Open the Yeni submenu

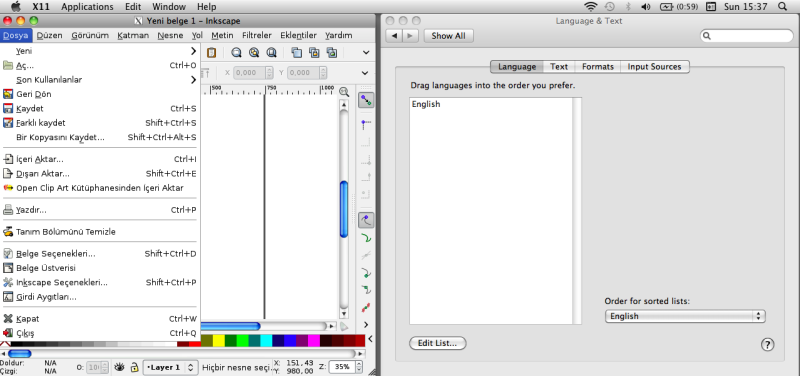coord(99,51)
